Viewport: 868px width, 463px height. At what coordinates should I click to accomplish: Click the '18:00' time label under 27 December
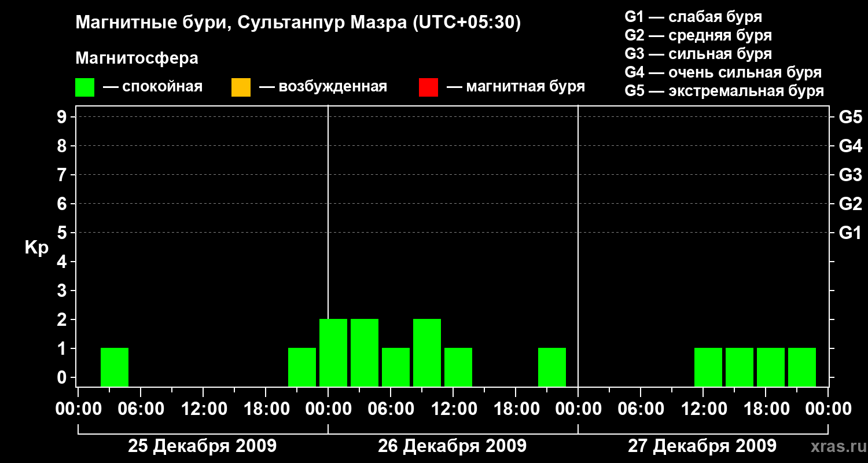pyautogui.click(x=766, y=409)
